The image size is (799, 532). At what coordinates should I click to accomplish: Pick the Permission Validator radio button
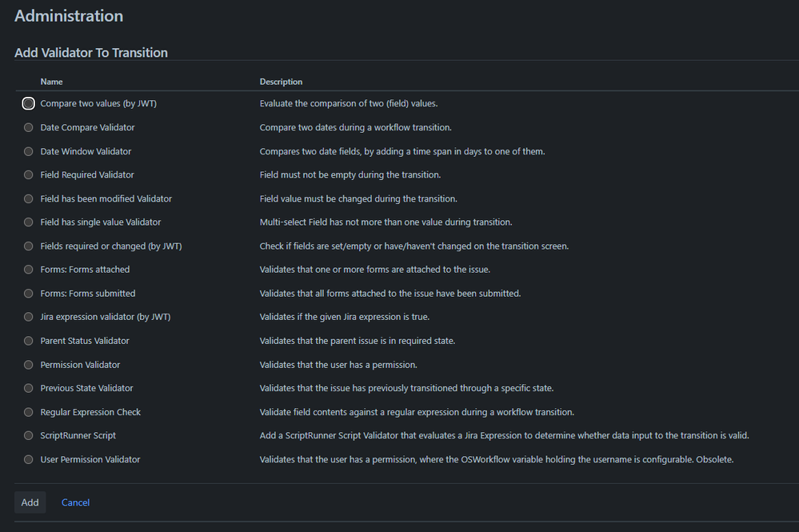pos(29,365)
